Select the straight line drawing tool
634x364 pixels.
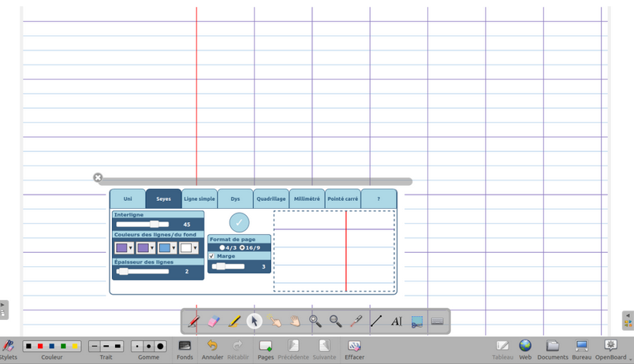(376, 321)
